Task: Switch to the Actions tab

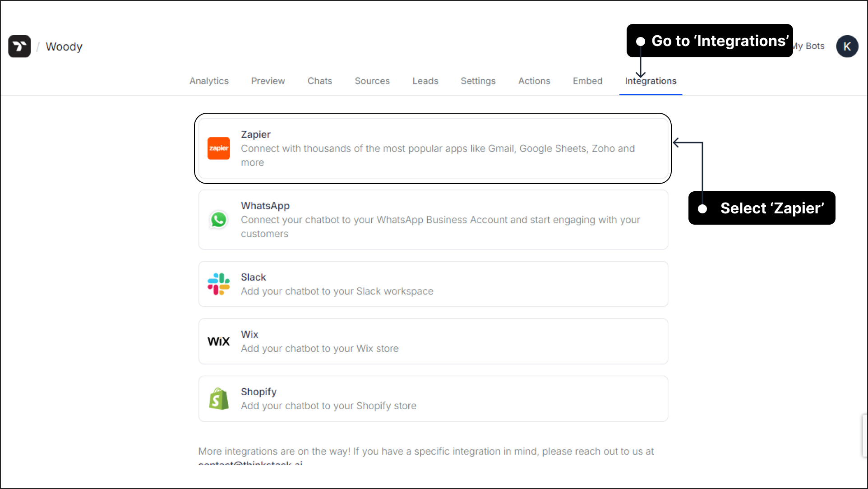Action: pyautogui.click(x=534, y=81)
